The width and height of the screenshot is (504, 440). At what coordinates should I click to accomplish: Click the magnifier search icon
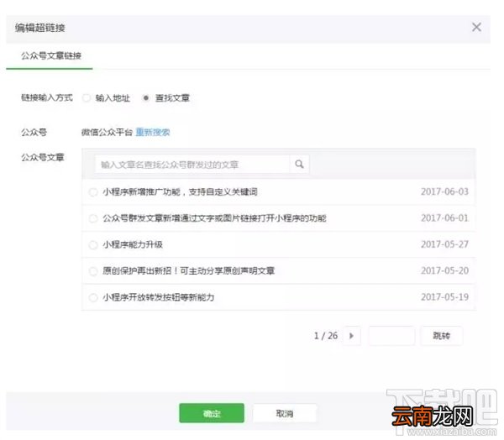[299, 165]
